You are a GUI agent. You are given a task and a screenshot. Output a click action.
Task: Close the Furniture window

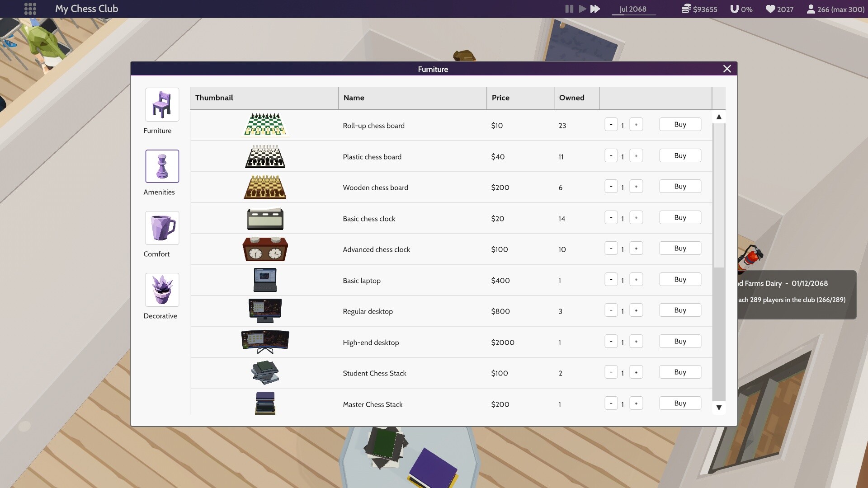(x=726, y=69)
